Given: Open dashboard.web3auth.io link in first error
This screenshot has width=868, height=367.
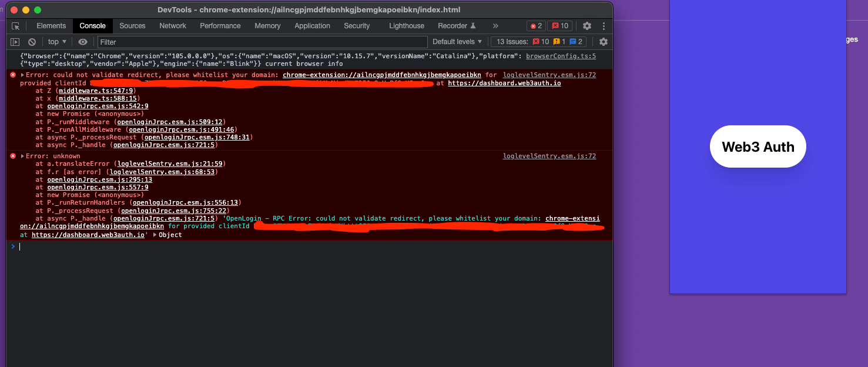Looking at the screenshot, I should tap(504, 84).
